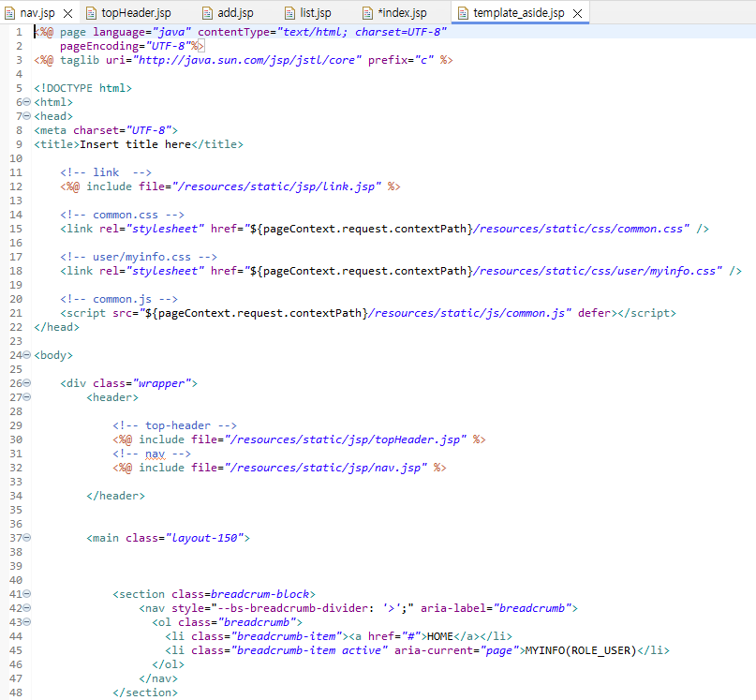This screenshot has height=700, width=756.
Task: Click the class value "wrapper"
Action: coord(161,383)
